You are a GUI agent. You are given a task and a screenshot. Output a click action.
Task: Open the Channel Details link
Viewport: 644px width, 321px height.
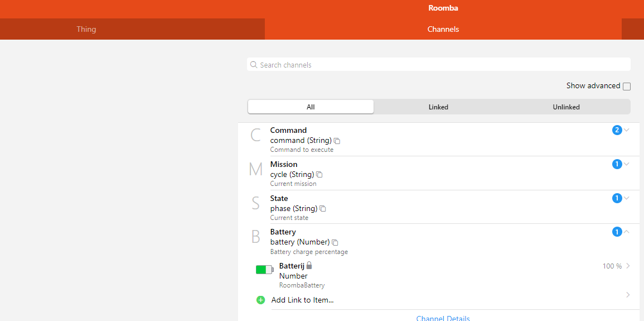pos(443,318)
